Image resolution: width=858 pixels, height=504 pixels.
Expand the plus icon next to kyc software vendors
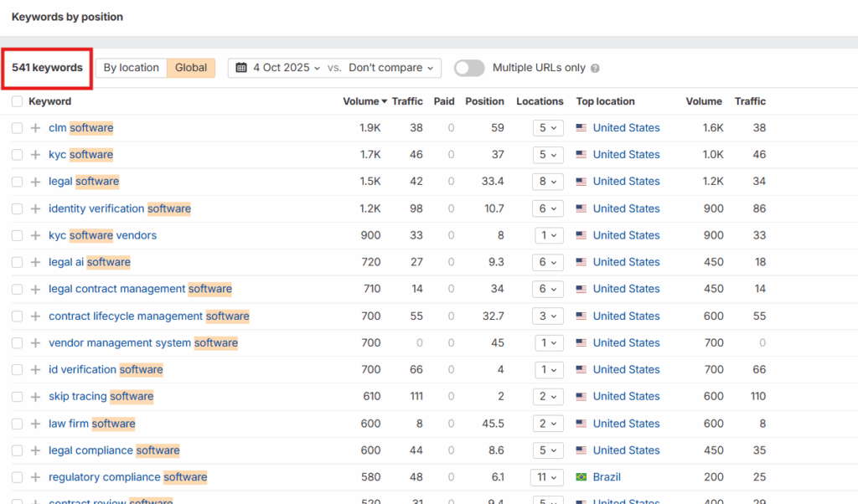click(x=35, y=235)
